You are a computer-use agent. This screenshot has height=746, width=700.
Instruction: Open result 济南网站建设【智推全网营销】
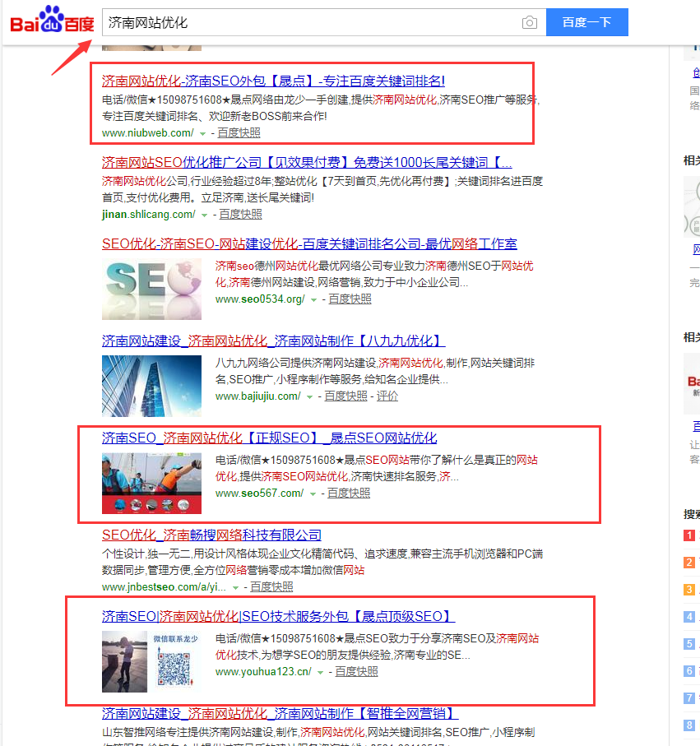[x=280, y=713]
